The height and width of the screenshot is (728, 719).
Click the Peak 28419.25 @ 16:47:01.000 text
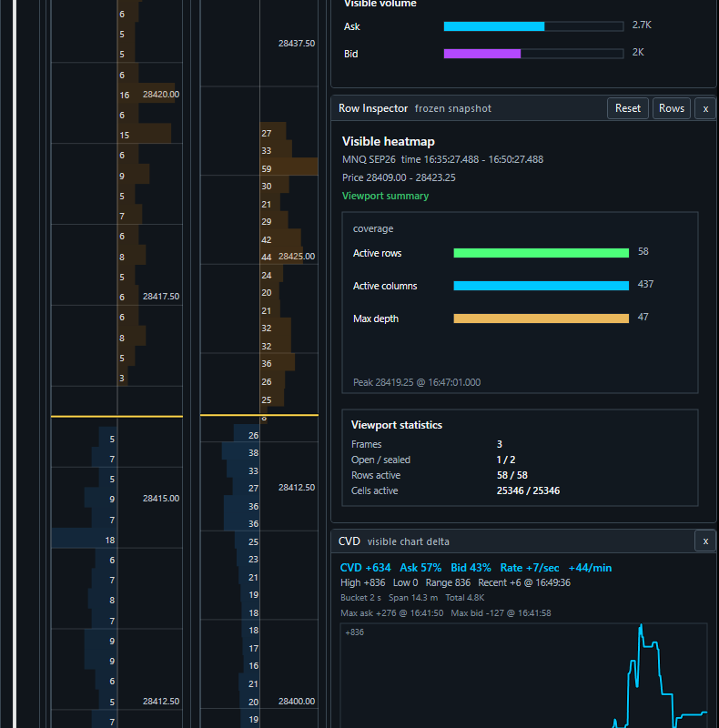point(417,382)
